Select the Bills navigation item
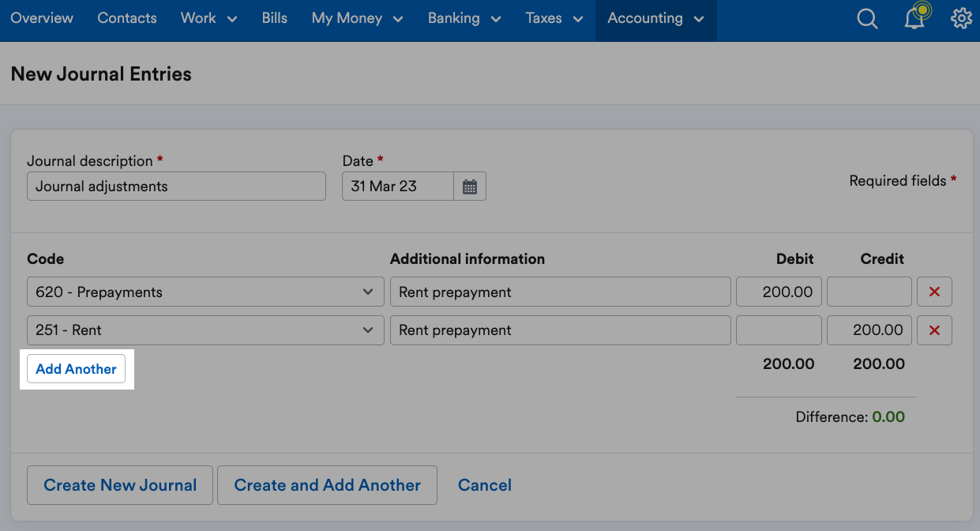This screenshot has height=531, width=980. [274, 18]
